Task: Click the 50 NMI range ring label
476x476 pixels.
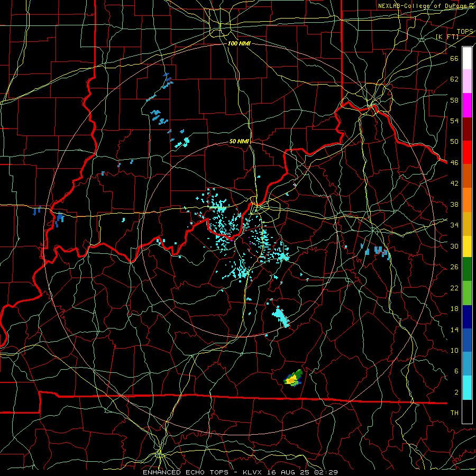Action: pyautogui.click(x=239, y=141)
